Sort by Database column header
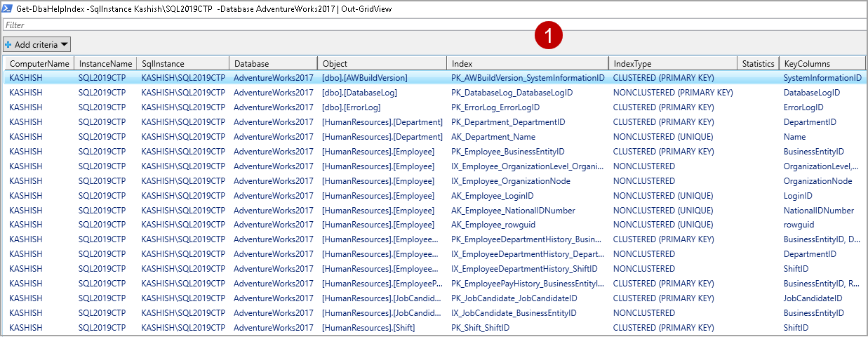 (x=272, y=63)
